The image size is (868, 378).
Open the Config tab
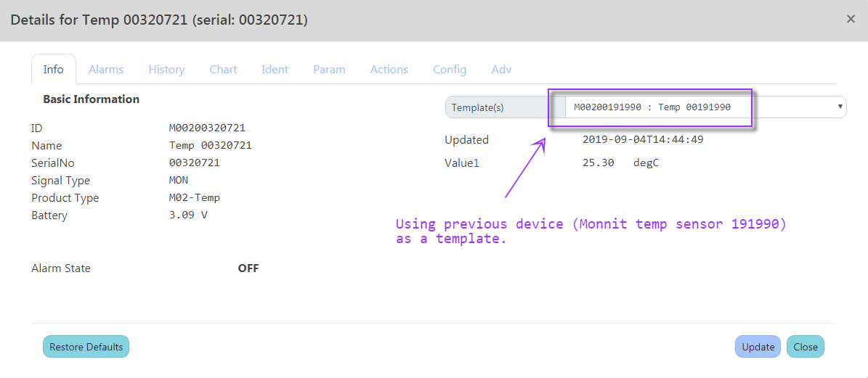click(449, 70)
